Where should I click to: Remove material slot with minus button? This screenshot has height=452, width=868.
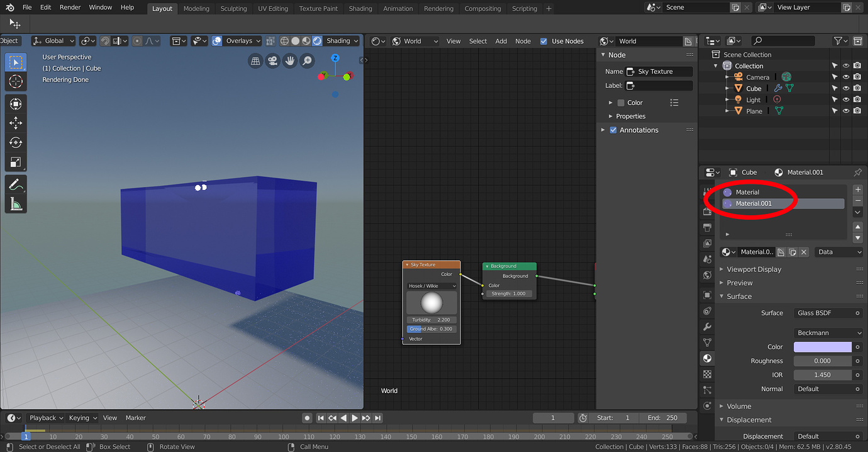(857, 200)
